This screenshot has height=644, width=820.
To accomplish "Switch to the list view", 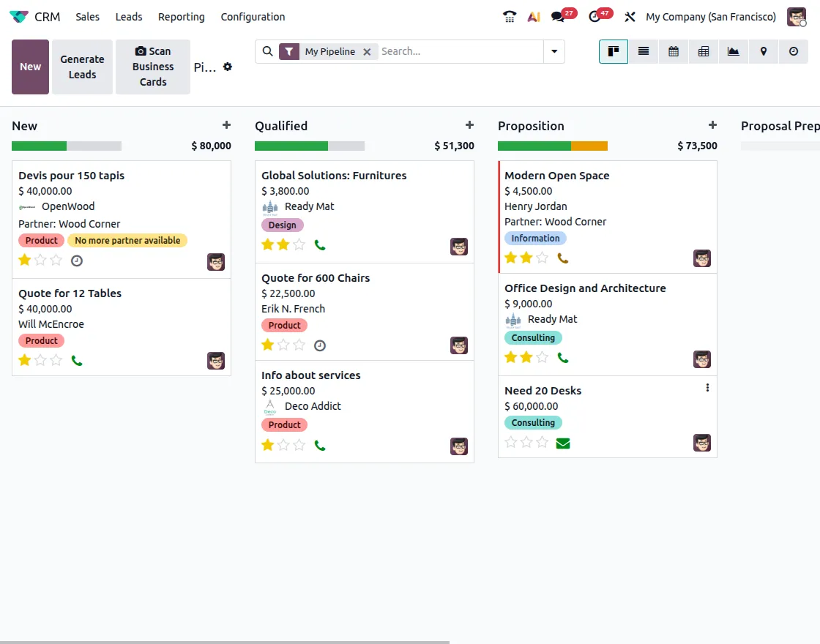I will point(644,51).
